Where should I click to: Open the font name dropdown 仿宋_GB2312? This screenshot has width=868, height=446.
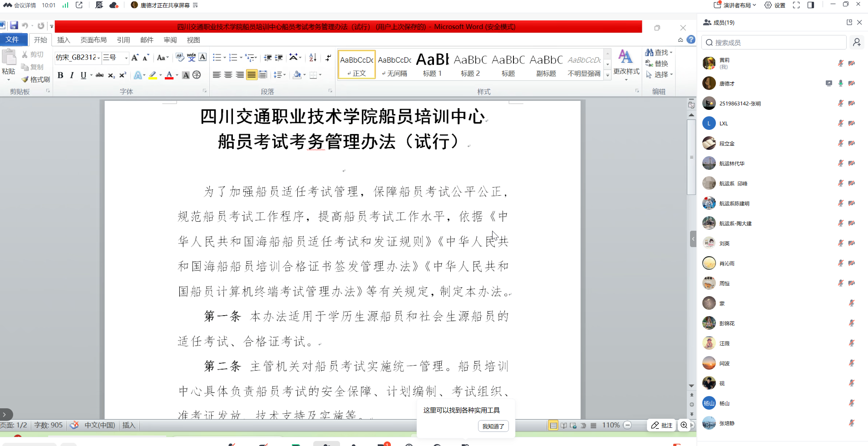tap(99, 58)
